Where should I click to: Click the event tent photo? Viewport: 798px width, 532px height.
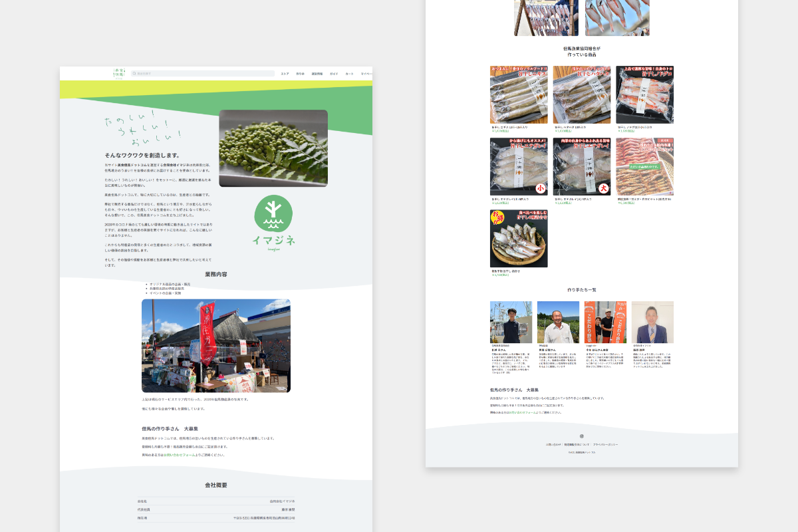(216, 346)
